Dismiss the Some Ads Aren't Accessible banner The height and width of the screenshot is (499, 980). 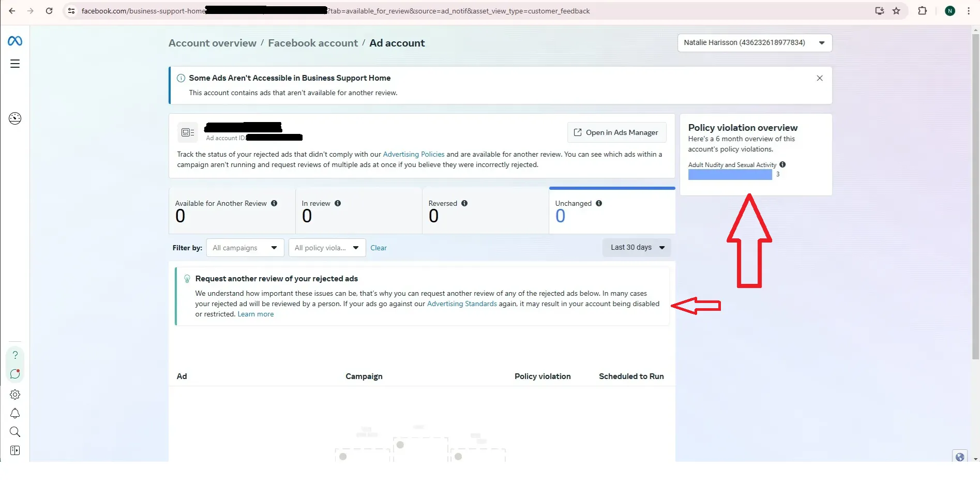coord(820,78)
